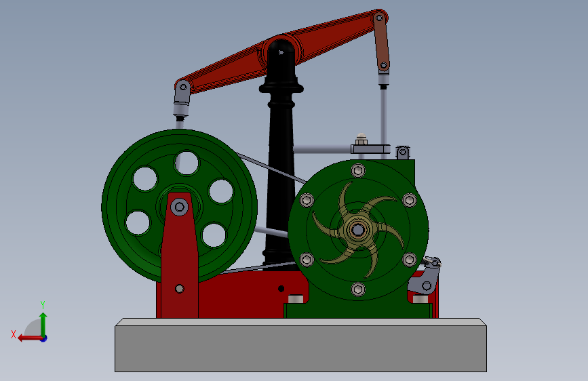Click the flywheel axle bolt on bracket
The height and width of the screenshot is (381, 588).
(x=180, y=207)
